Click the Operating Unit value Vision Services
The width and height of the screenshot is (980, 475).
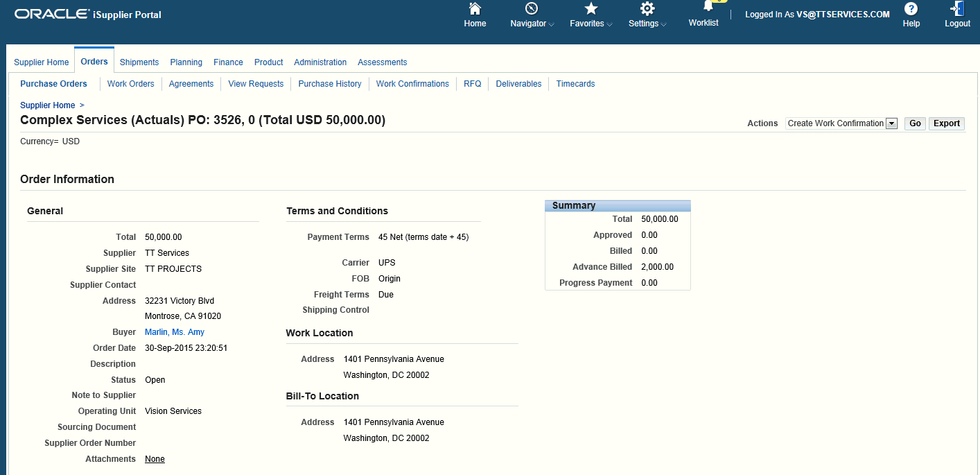(x=173, y=411)
